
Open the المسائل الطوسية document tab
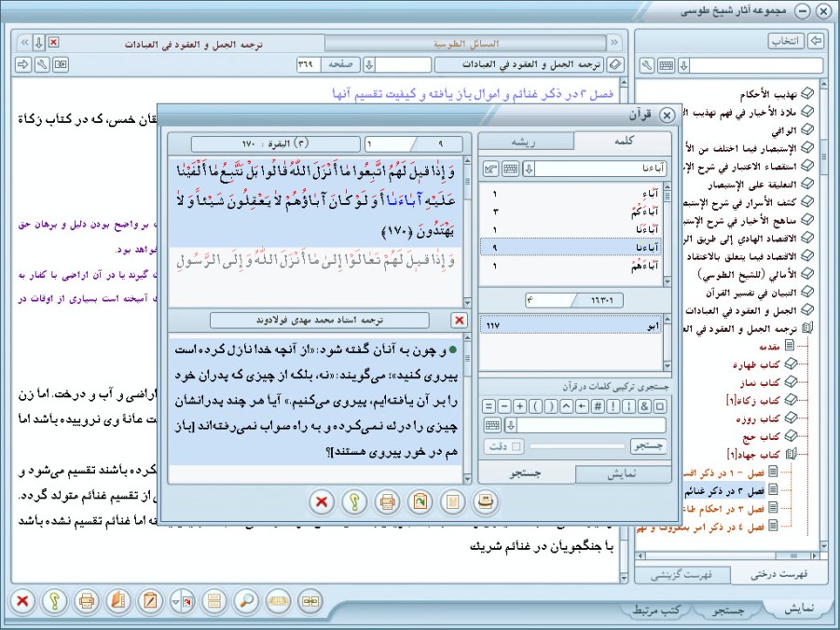[x=465, y=44]
